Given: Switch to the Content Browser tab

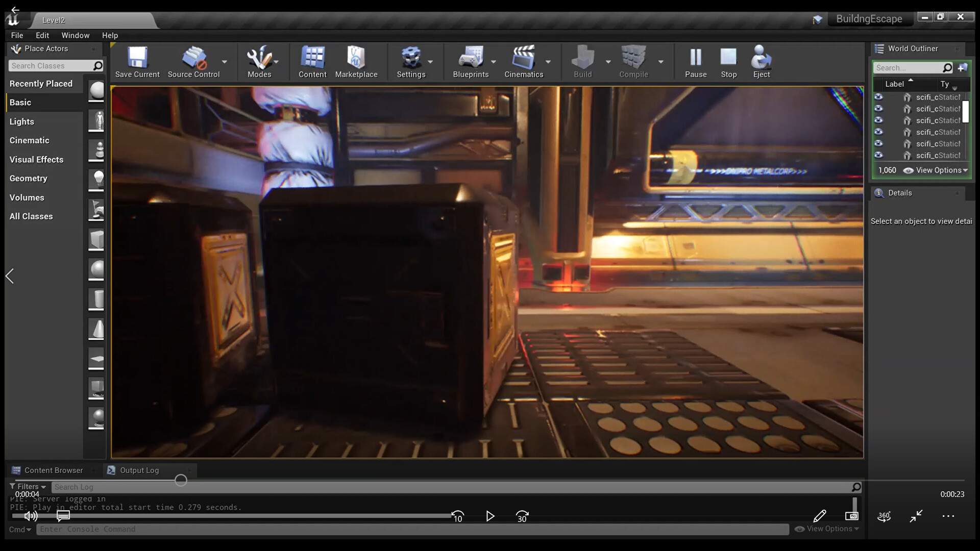Looking at the screenshot, I should tap(53, 470).
